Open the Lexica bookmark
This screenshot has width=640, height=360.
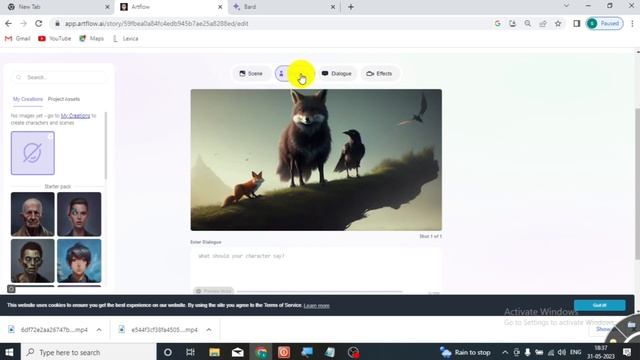pos(125,39)
